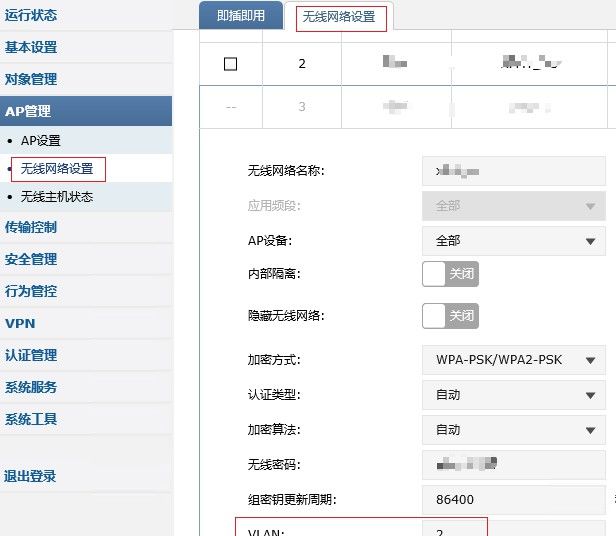Image resolution: width=616 pixels, height=536 pixels.
Task: Check the checkbox for row 2
Action: [x=231, y=64]
